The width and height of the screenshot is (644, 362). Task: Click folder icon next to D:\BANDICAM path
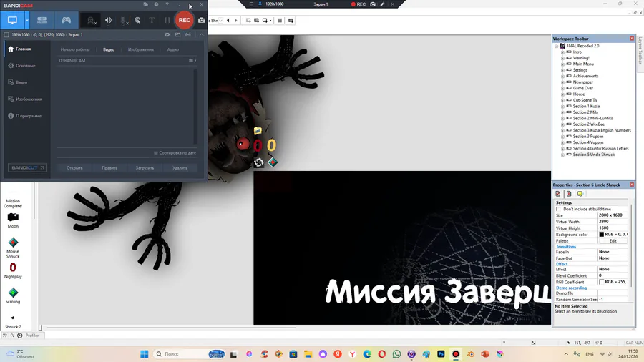[191, 60]
